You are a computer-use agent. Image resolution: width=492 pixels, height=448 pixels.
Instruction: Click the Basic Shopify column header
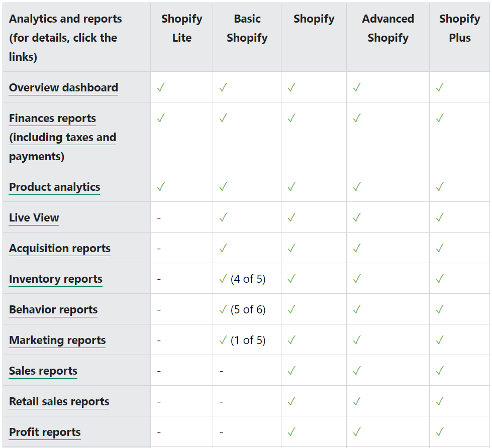click(247, 29)
